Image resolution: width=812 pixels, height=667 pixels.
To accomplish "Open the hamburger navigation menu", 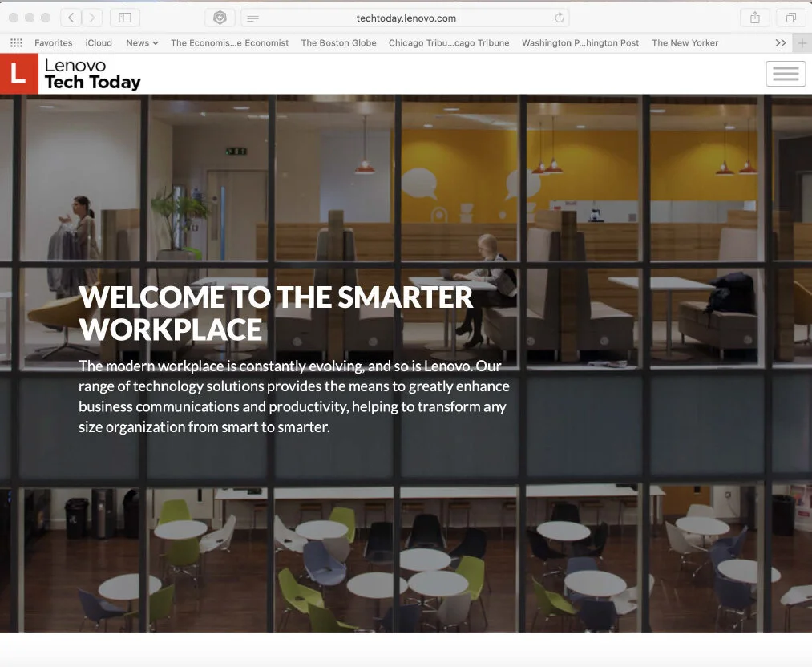I will (x=786, y=74).
